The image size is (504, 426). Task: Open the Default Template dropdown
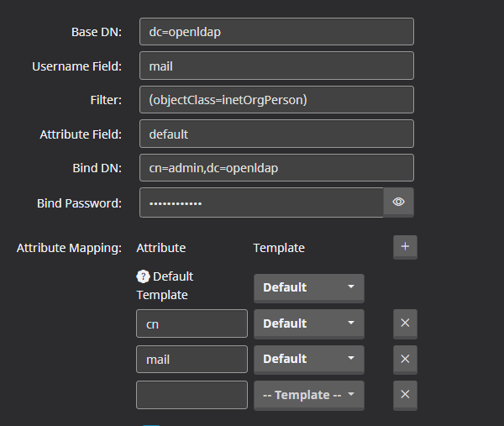[x=308, y=287]
